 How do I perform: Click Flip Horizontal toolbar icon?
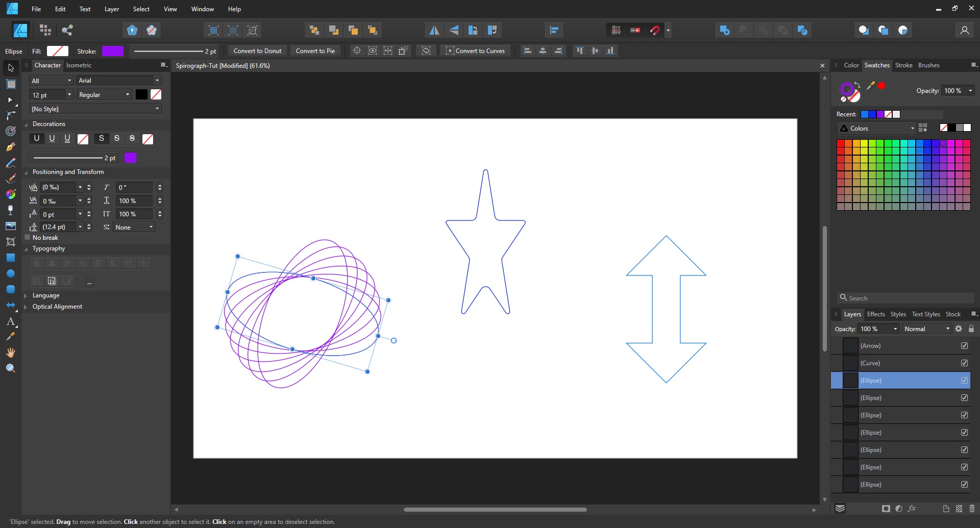coord(434,30)
